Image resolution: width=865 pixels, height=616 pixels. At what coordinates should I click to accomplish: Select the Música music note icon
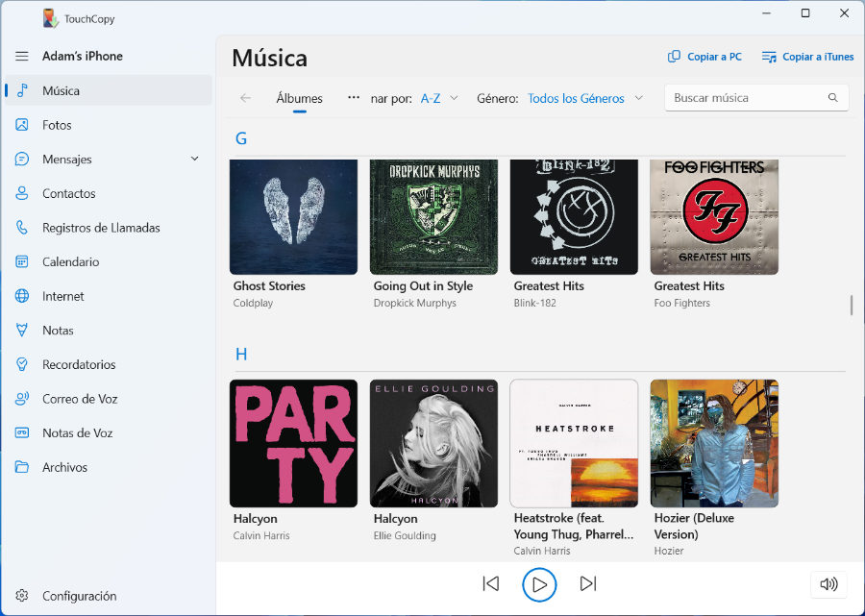click(x=22, y=90)
